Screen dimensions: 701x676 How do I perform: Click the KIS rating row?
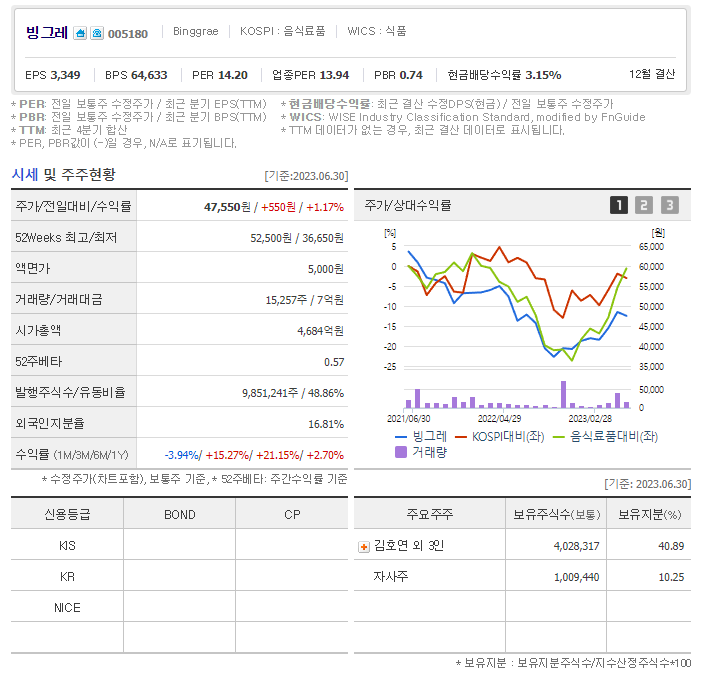[179, 545]
